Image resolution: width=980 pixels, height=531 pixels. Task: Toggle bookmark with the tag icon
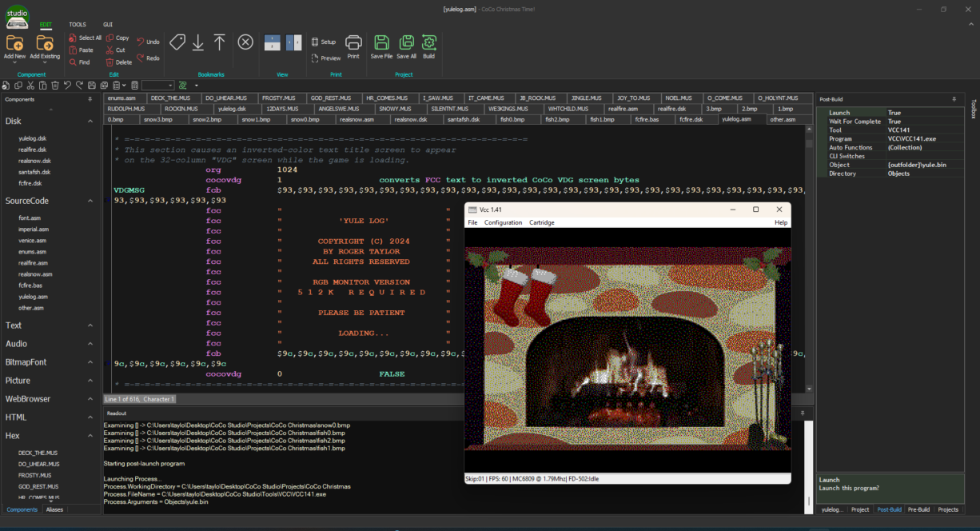pyautogui.click(x=177, y=42)
